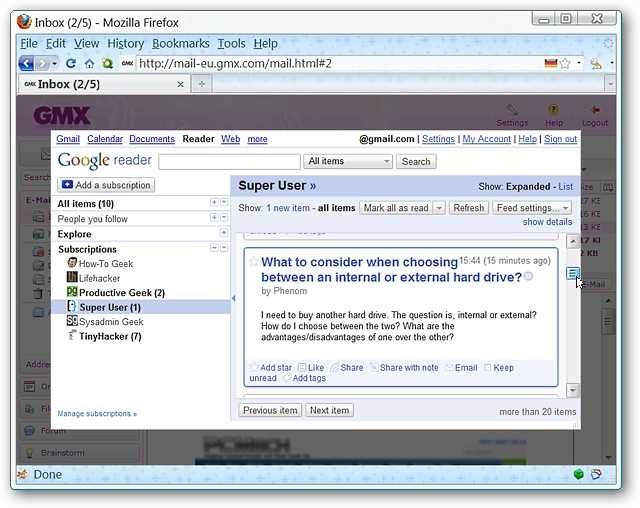Click the address bar URL field
This screenshot has width=640, height=508.
click(x=339, y=63)
